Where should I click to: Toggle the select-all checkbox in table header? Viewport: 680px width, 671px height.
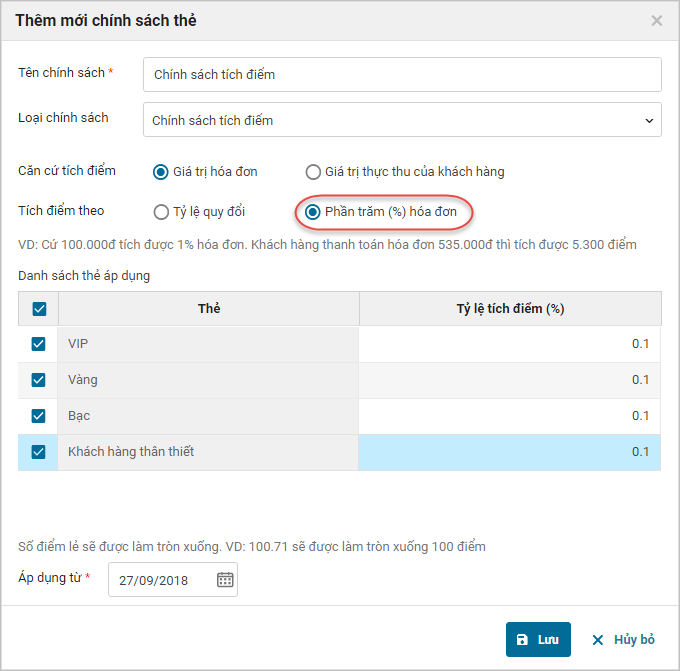[39, 309]
